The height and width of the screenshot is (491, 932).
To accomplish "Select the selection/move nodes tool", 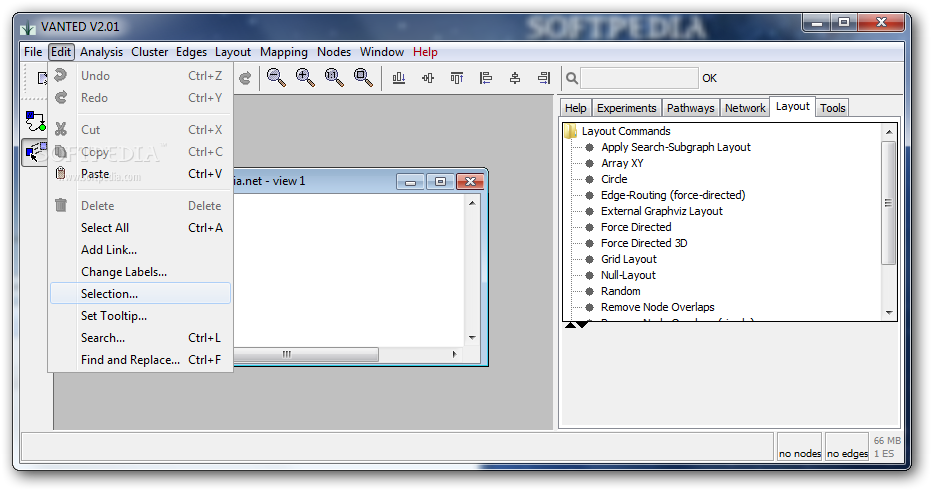I will coord(35,152).
